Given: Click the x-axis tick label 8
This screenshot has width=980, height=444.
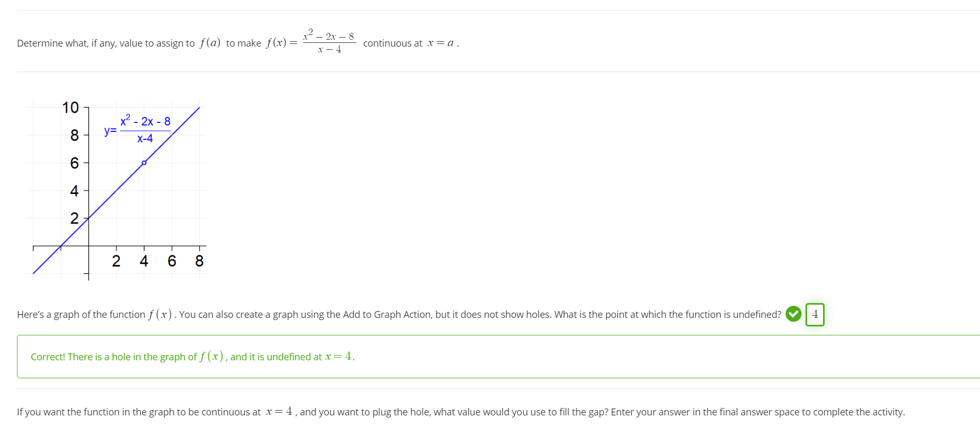Looking at the screenshot, I should pyautogui.click(x=199, y=261).
